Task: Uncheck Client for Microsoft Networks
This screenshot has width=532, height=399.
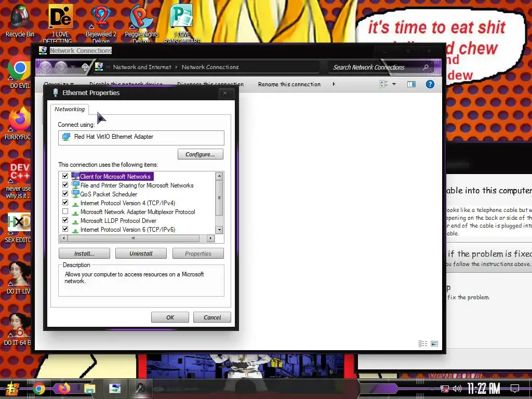Action: click(65, 176)
